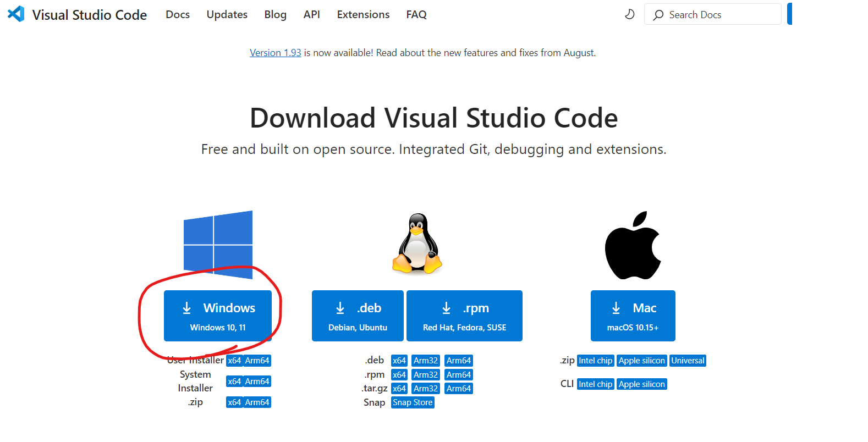Image resolution: width=868 pixels, height=442 pixels.
Task: Click the 'CLI' label text
Action: coord(567,384)
